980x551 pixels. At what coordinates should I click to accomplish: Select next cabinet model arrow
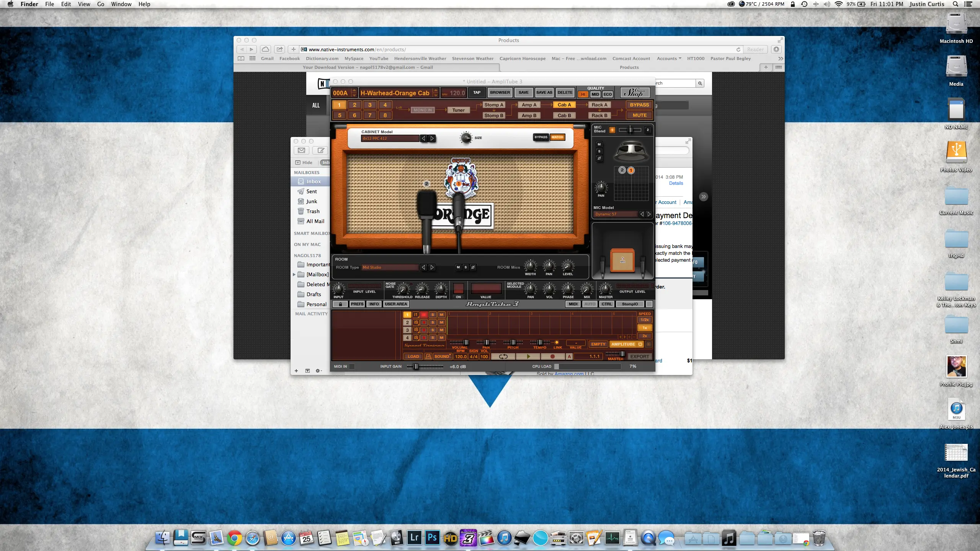click(432, 138)
